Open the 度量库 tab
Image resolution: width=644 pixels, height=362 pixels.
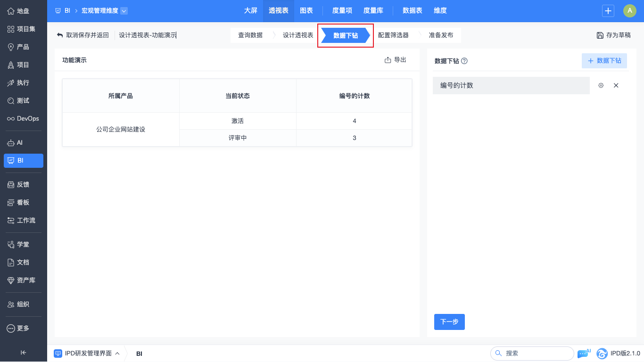(x=373, y=11)
